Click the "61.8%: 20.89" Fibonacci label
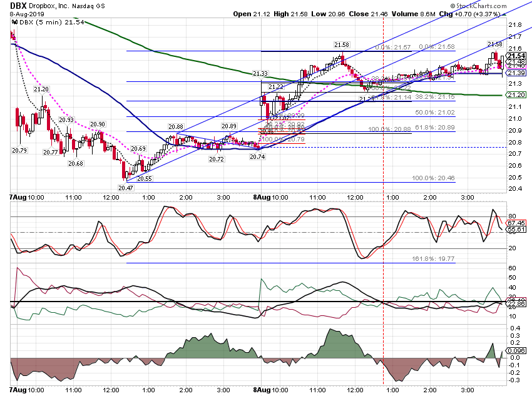This screenshot has height=396, width=532. point(435,128)
